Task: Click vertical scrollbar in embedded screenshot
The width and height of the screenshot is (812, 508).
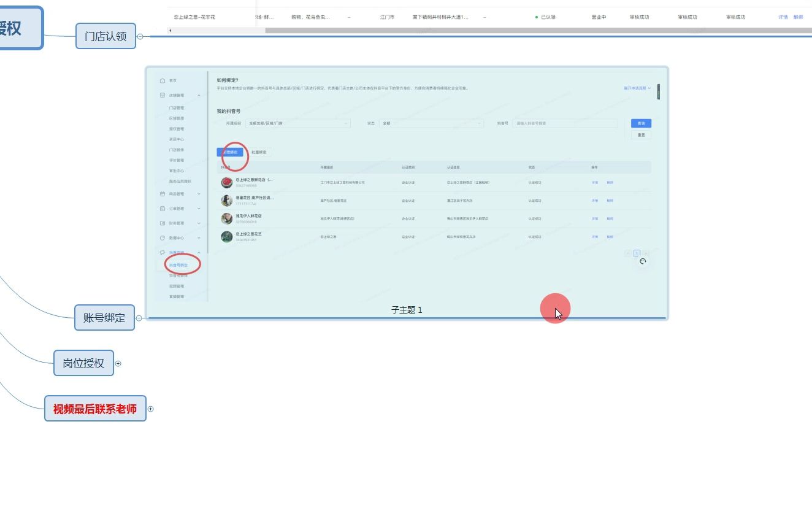Action: (659, 92)
